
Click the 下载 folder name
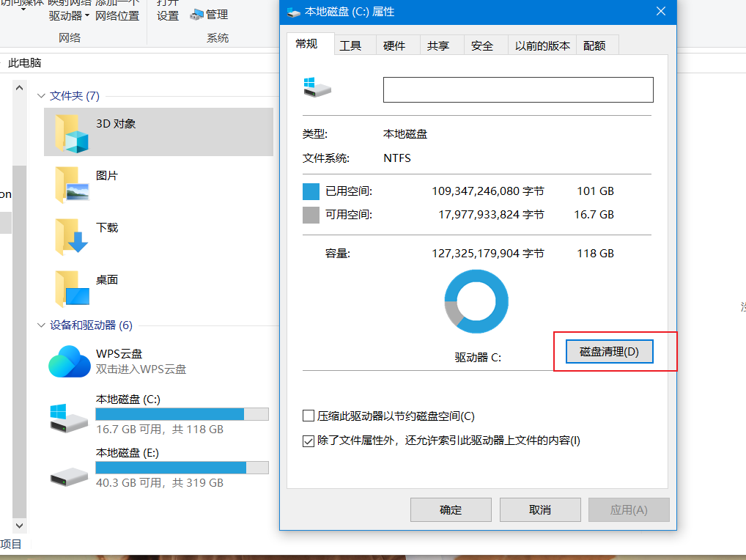(106, 227)
